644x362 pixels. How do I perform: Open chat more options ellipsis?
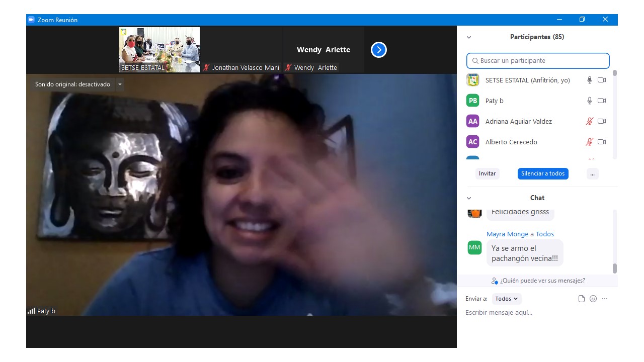[605, 299]
